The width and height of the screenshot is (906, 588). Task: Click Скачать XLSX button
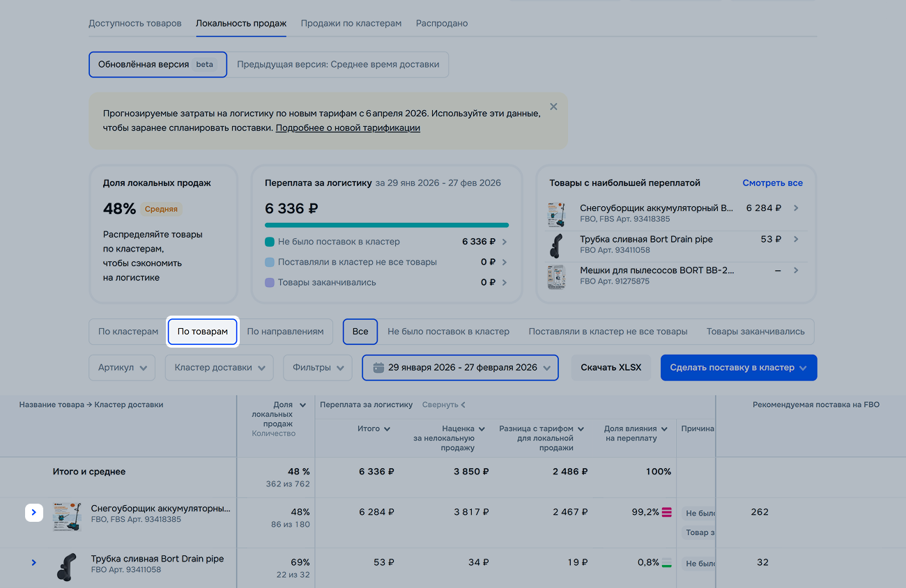(611, 368)
